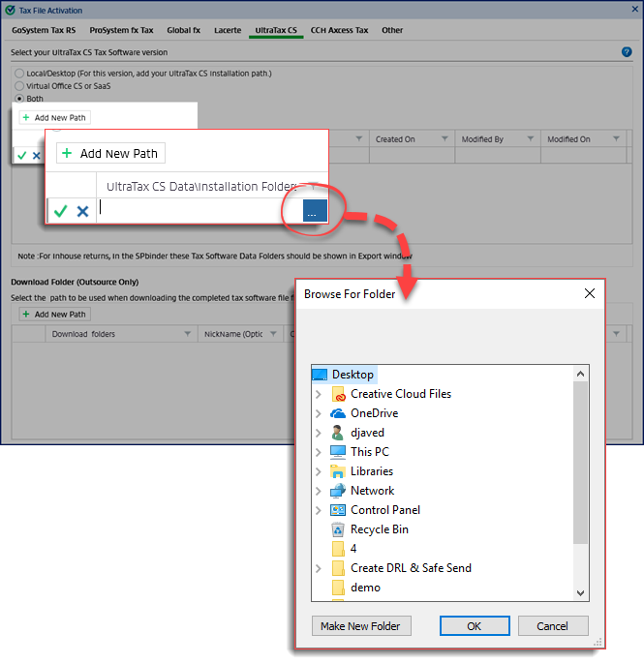Click the folder tree scroll up arrow

(x=580, y=374)
